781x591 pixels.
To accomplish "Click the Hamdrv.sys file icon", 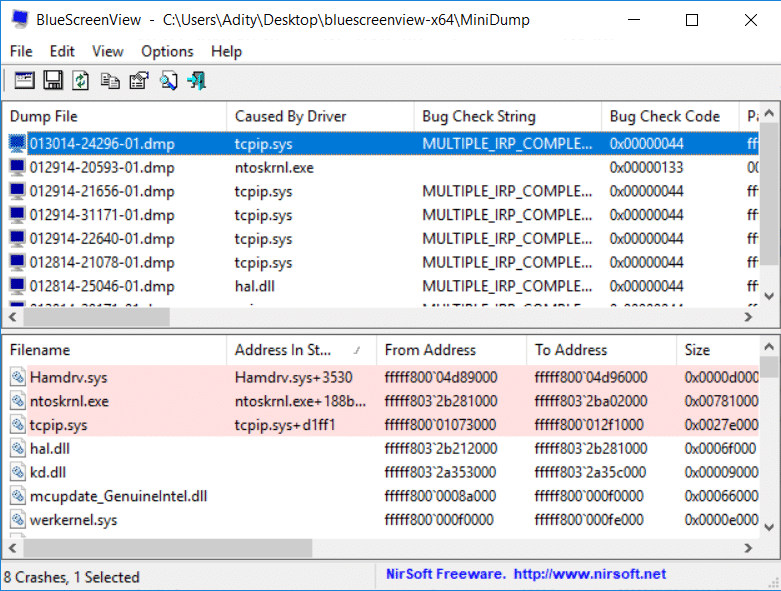I will 18,378.
